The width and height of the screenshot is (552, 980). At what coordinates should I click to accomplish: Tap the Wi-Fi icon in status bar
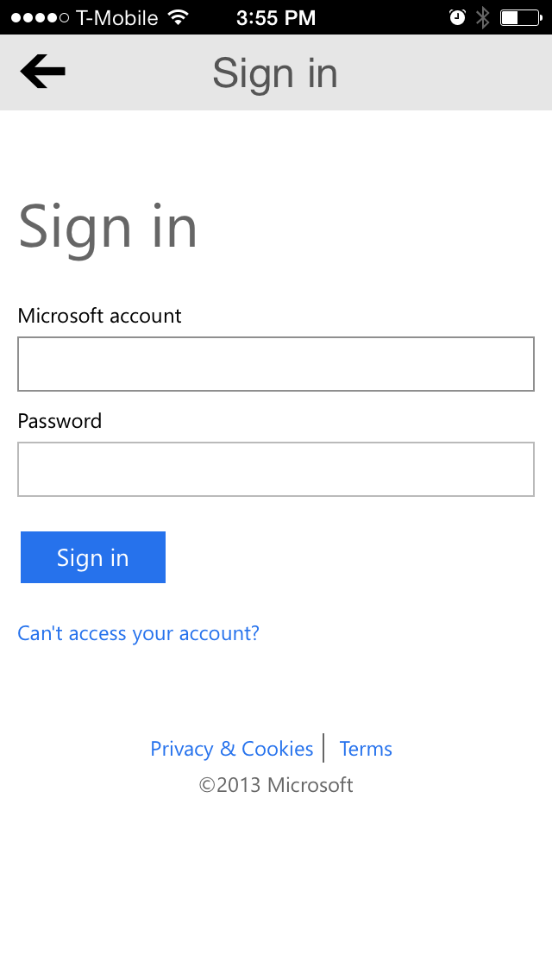tap(179, 17)
